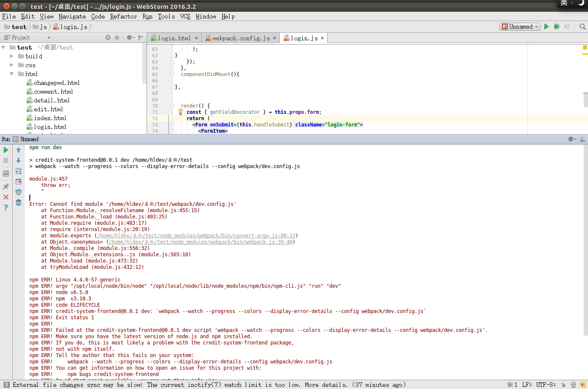Open the Hector inspector icon
The height and width of the screenshot is (389, 588).
(x=573, y=385)
